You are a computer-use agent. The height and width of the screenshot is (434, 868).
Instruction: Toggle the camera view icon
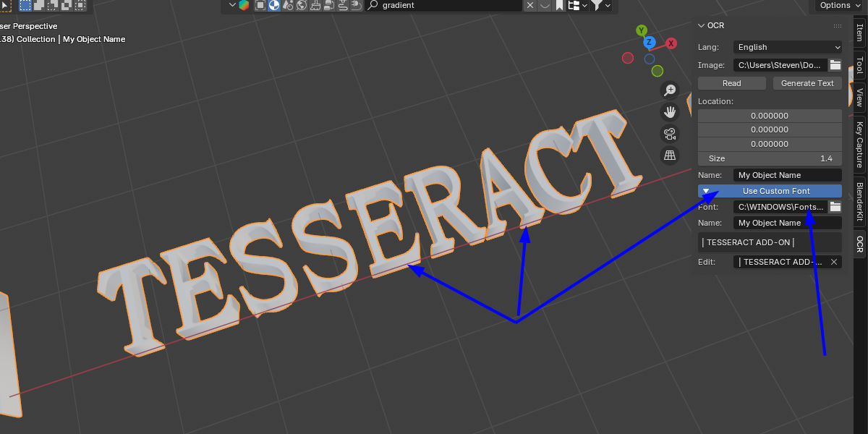click(x=670, y=133)
